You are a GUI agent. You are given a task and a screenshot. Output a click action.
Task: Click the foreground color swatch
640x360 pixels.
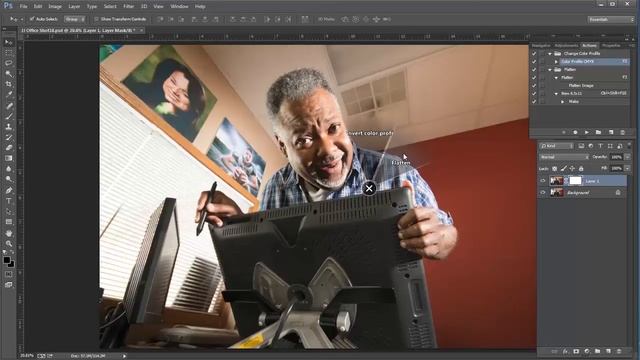[6, 260]
